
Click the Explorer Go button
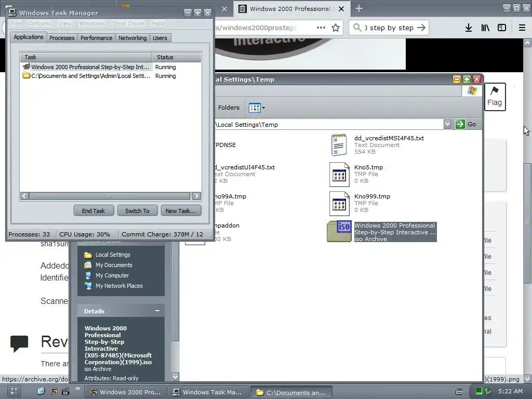coord(466,124)
